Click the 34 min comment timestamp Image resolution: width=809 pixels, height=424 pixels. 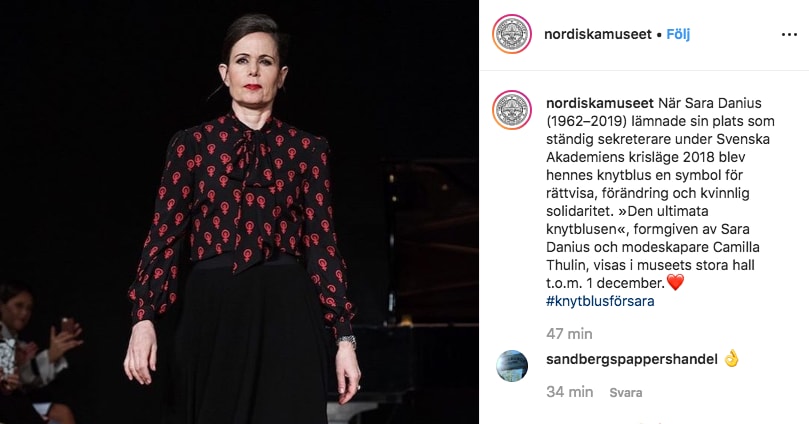point(569,392)
